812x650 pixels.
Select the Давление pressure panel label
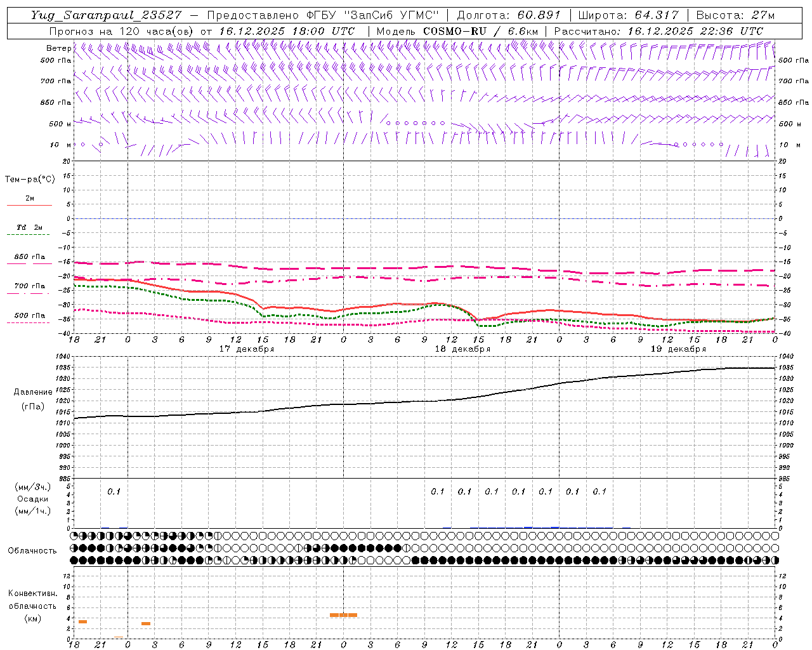click(x=33, y=392)
